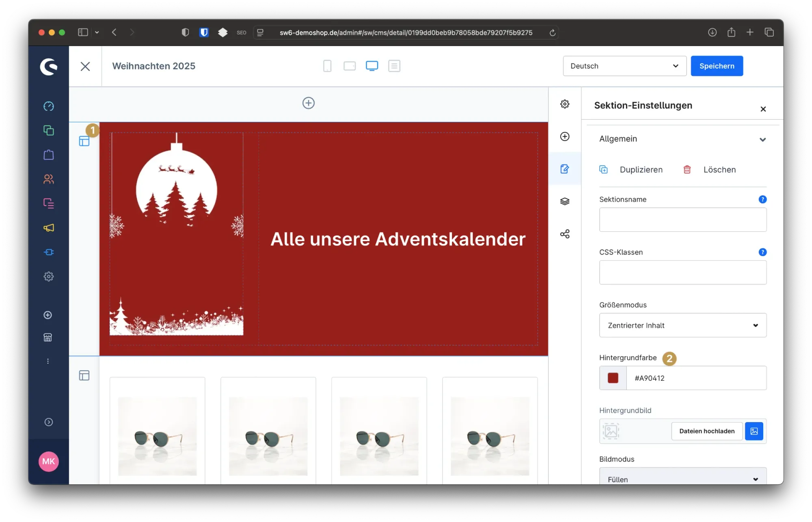Click into the Sektionsname input field
The width and height of the screenshot is (812, 522).
[x=682, y=220]
